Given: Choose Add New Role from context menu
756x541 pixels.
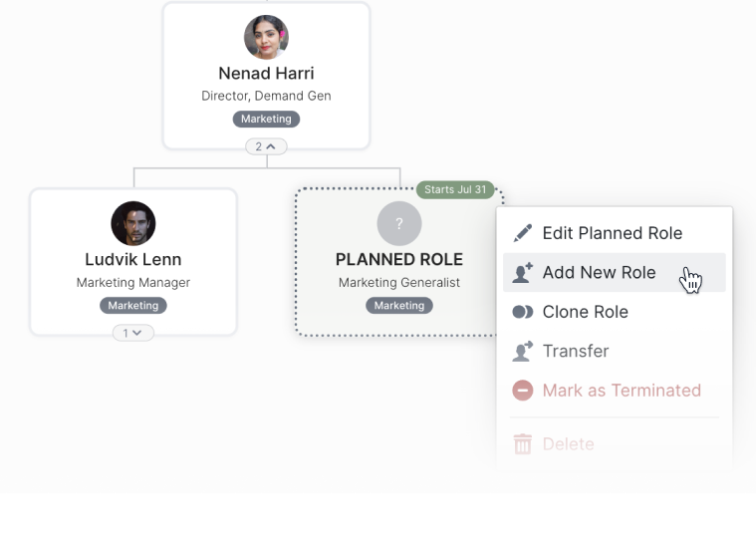Looking at the screenshot, I should click(x=599, y=273).
